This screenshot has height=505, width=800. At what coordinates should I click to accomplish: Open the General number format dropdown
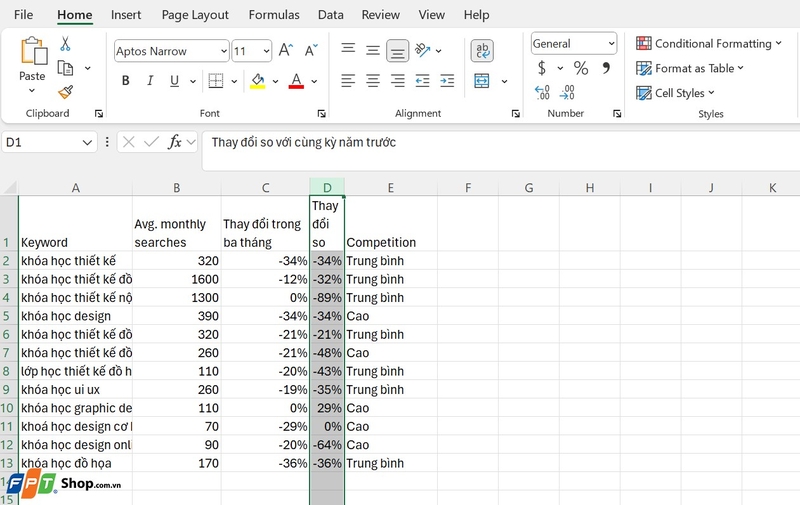611,44
